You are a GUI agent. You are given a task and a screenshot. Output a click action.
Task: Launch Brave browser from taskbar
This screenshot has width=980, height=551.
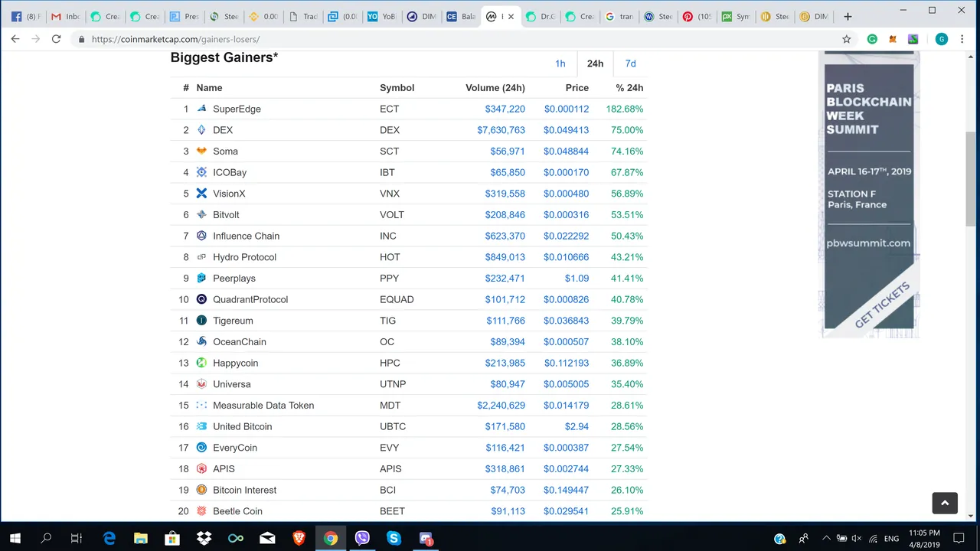tap(299, 539)
